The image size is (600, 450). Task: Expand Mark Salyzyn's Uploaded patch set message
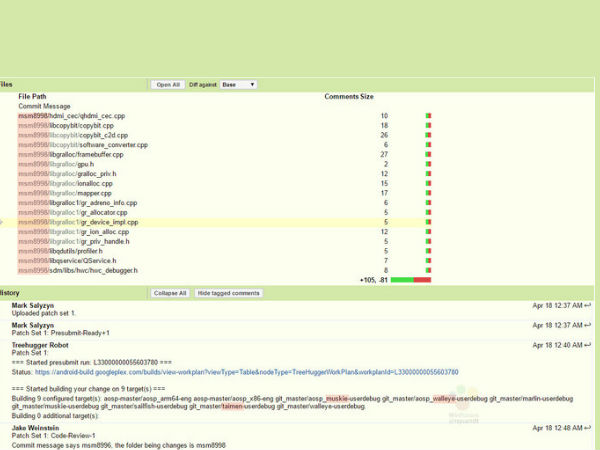[x=60, y=313]
